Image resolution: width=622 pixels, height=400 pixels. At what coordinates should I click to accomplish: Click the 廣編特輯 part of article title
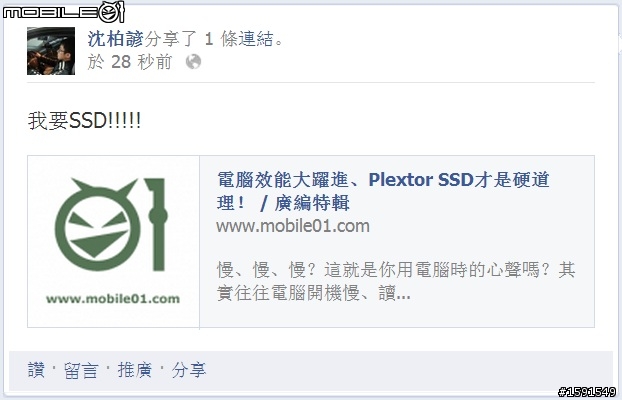[312, 203]
